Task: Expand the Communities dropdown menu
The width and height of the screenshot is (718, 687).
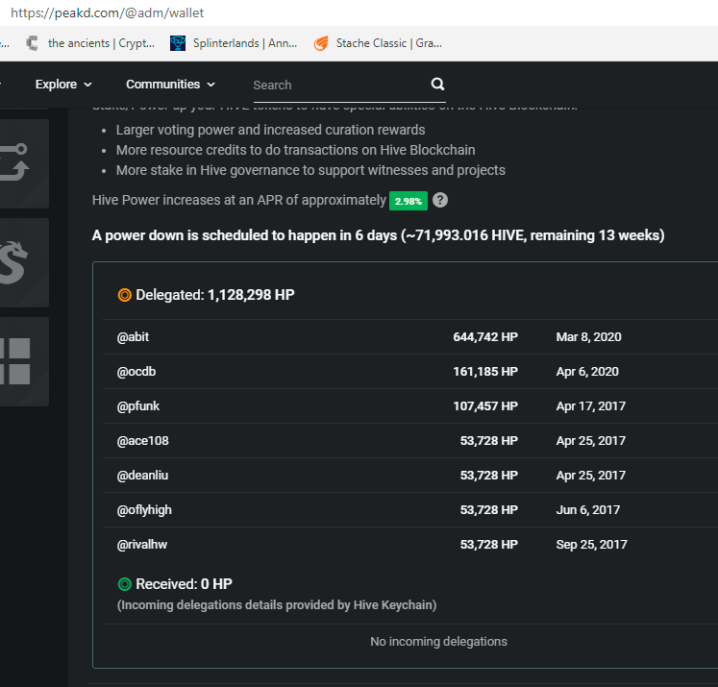Action: coord(170,84)
